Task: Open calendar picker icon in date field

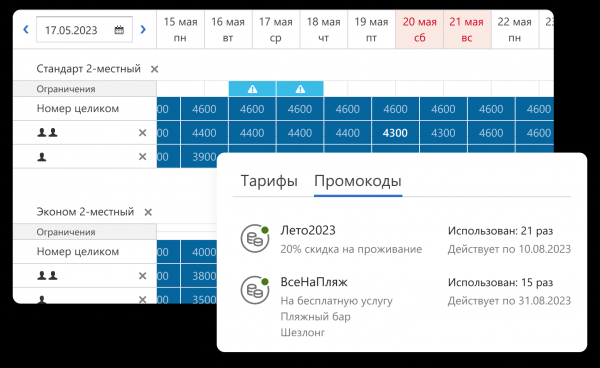Action: [119, 30]
